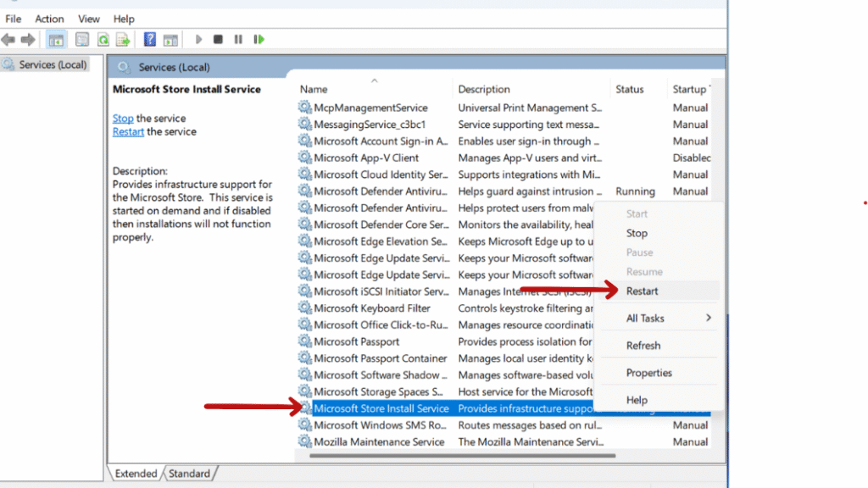Toggle Show/Hide Console Tree toolbar icon

[x=56, y=40]
